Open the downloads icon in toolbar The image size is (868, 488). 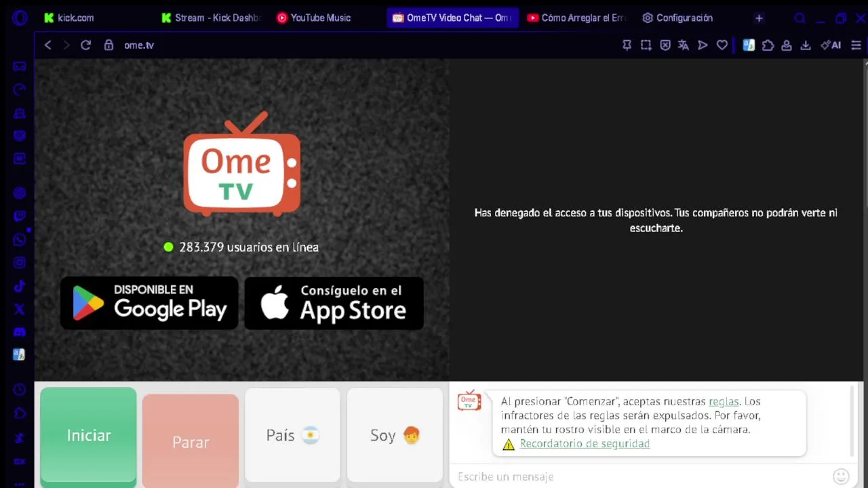(x=806, y=45)
